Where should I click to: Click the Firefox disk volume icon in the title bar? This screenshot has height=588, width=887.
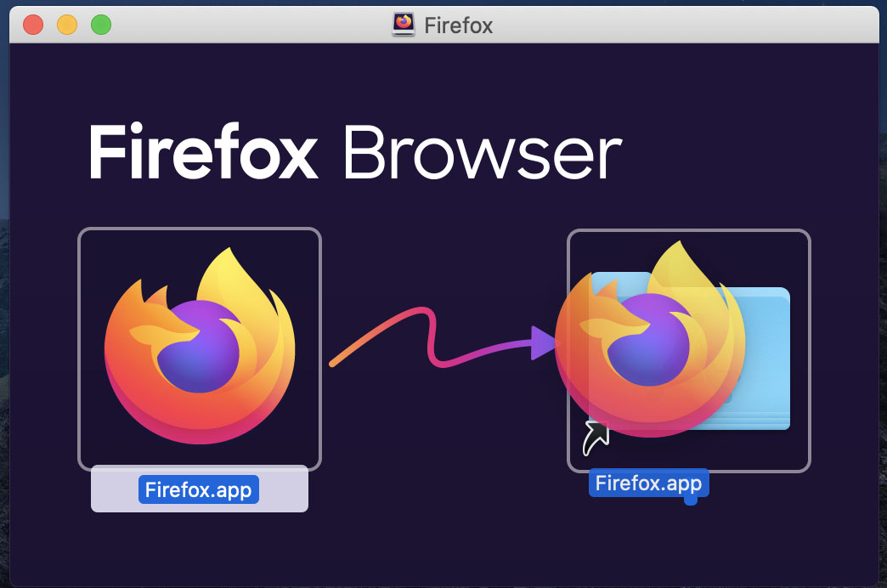coord(404,24)
